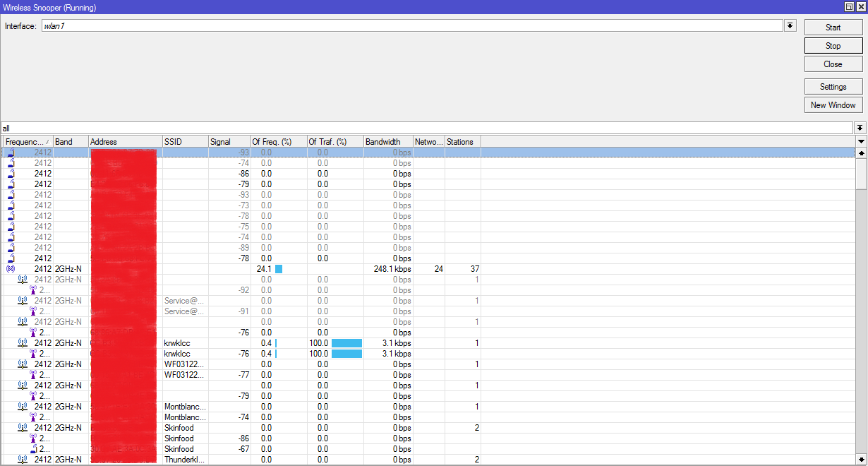
Task: Open a New Window
Action: point(833,105)
